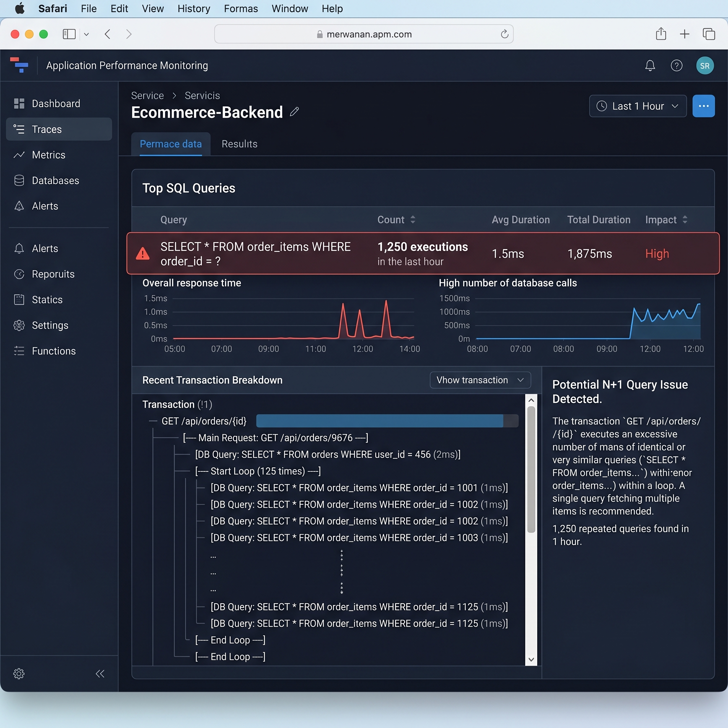Open the File menu
728x728 pixels.
click(x=89, y=9)
